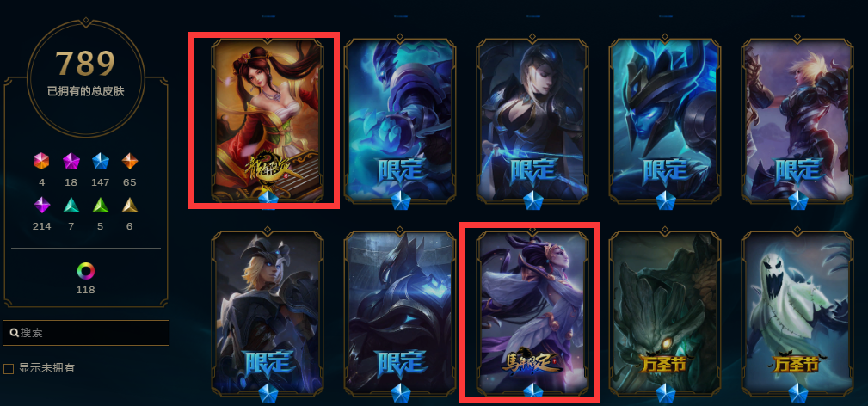Select the teal triangle gem showing 7
Image resolution: width=868 pixels, height=406 pixels.
71,205
